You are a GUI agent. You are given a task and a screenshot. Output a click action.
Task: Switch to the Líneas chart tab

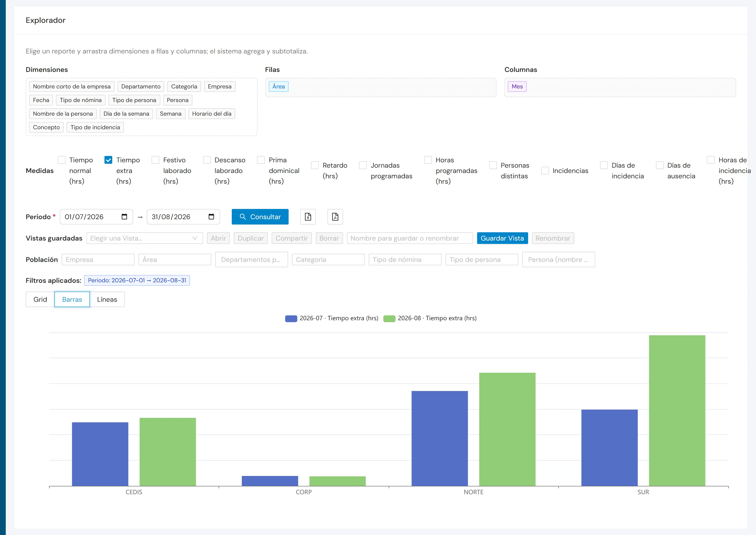click(x=107, y=300)
